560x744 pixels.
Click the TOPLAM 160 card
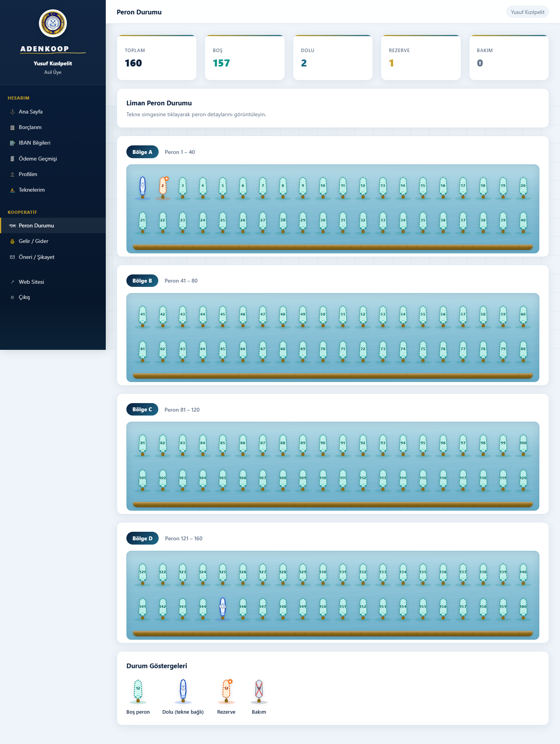click(157, 58)
